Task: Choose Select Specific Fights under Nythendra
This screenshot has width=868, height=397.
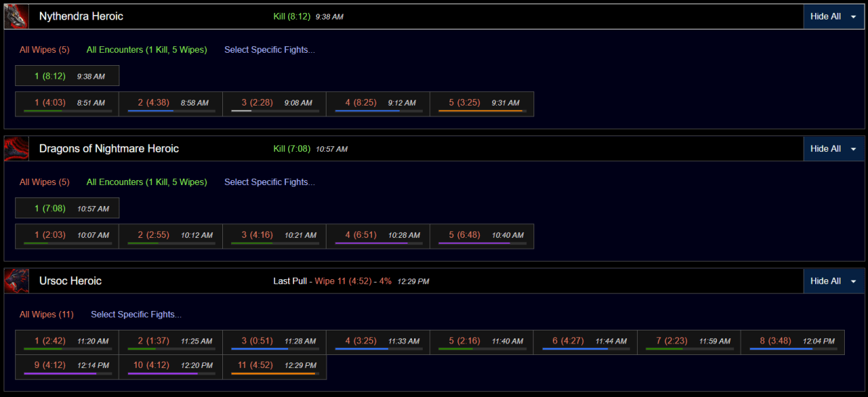Action: tap(269, 50)
